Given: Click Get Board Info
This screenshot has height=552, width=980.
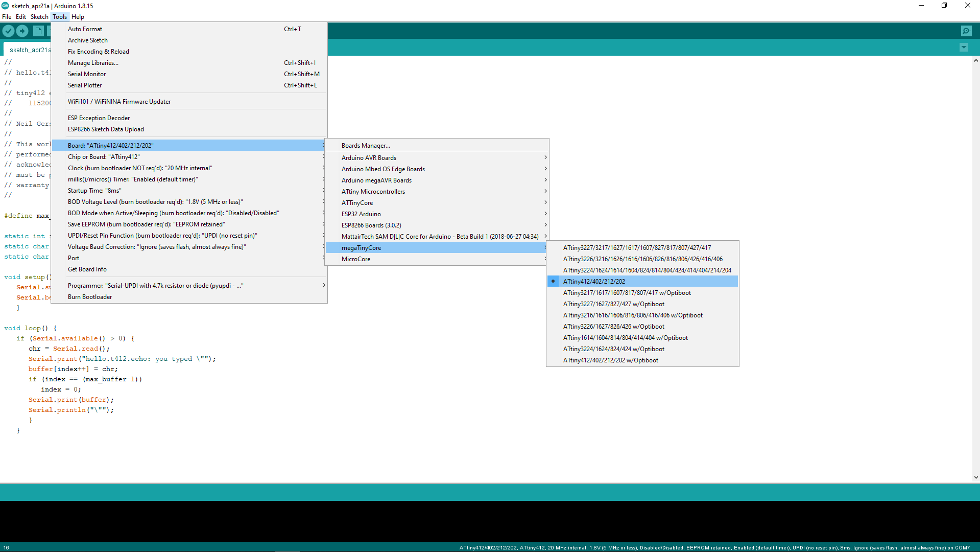Looking at the screenshot, I should click(x=189, y=269).
